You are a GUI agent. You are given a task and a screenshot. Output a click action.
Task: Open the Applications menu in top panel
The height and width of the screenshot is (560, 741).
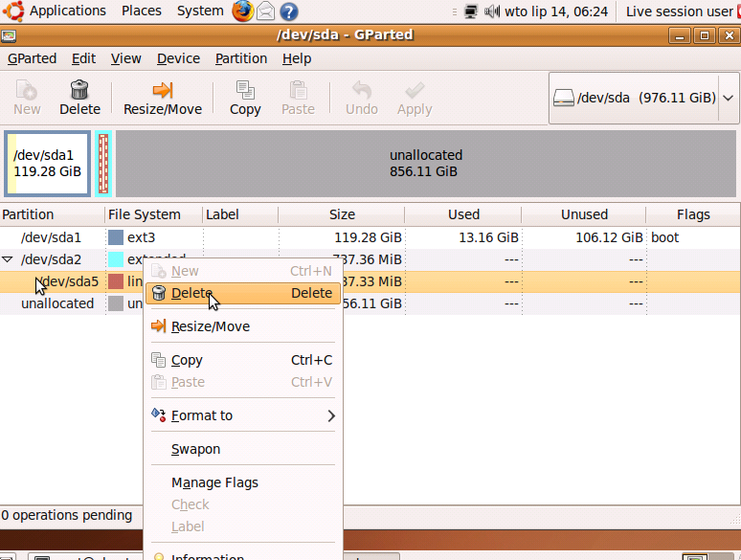68,11
